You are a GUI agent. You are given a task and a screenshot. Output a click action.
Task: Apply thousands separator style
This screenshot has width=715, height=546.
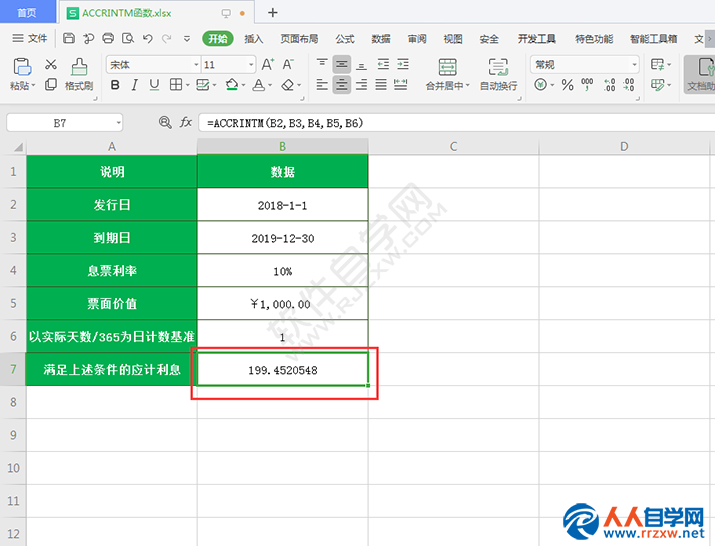[x=587, y=84]
